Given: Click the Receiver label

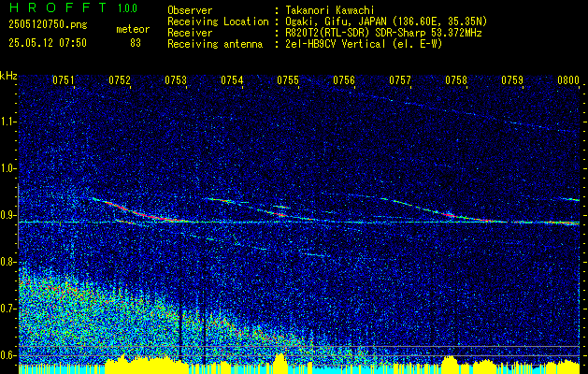Looking at the screenshot, I should tap(190, 33).
